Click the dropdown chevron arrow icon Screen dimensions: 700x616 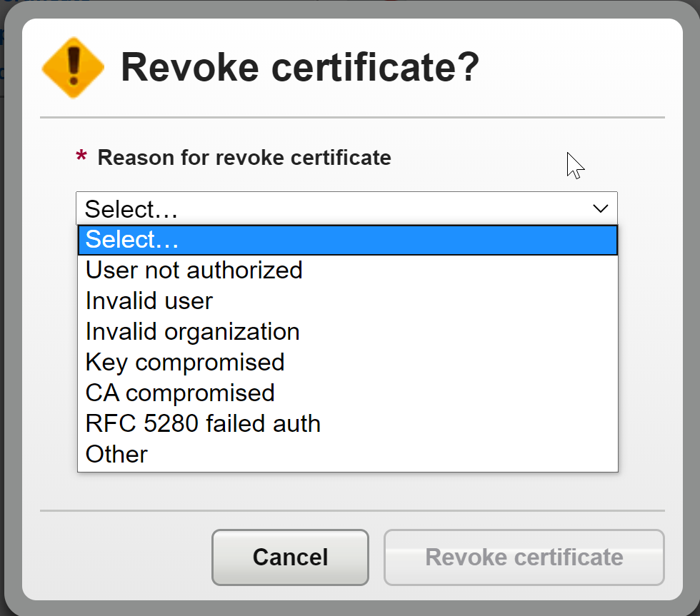601,208
